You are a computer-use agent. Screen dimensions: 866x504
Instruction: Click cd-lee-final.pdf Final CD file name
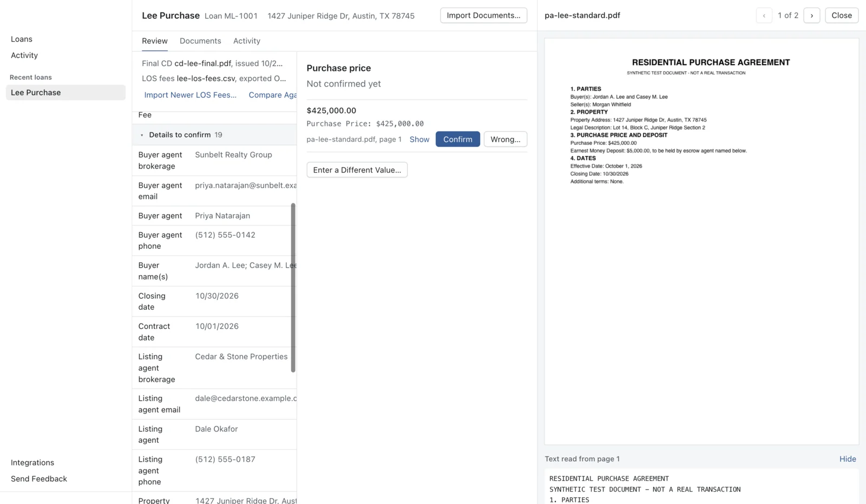point(203,63)
